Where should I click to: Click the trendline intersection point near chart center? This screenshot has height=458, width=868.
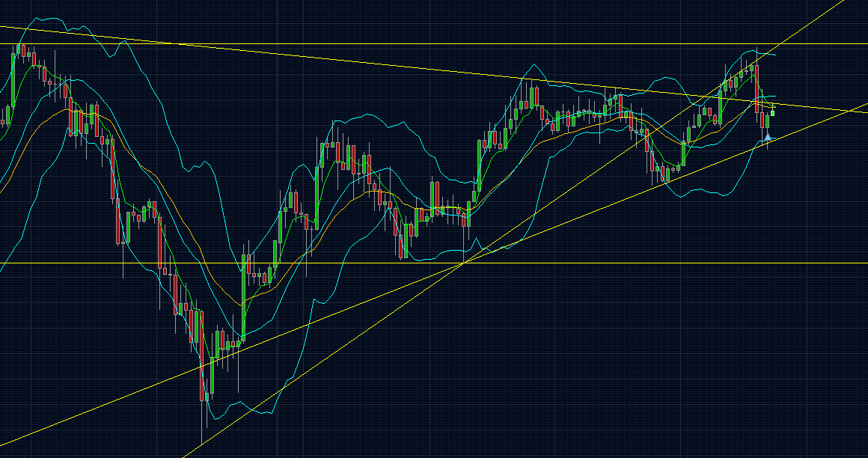point(464,263)
